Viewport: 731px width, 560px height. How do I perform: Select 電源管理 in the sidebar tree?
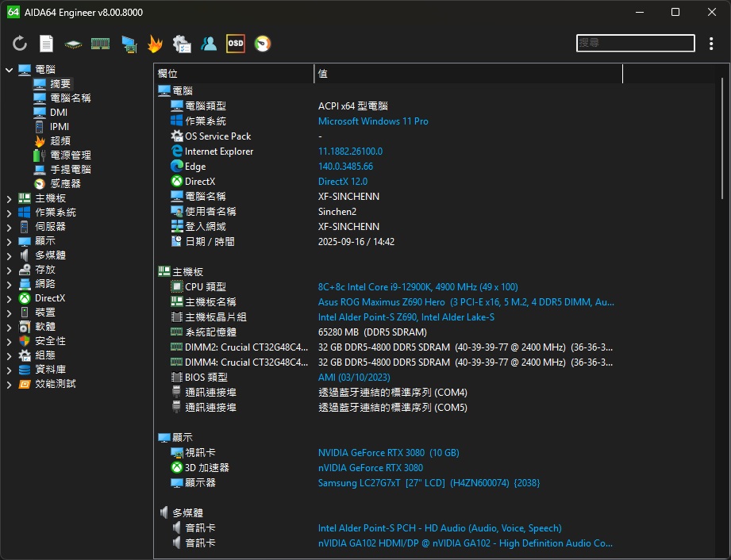coord(71,155)
